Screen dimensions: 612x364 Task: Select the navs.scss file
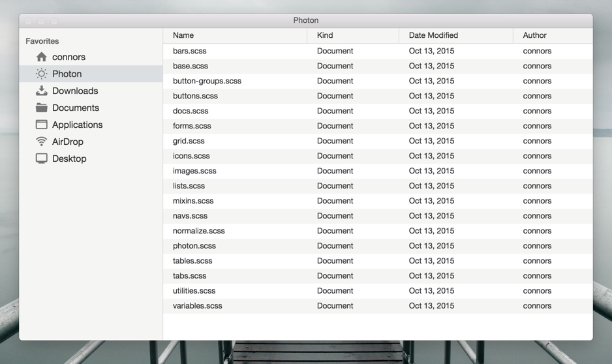[378, 216]
